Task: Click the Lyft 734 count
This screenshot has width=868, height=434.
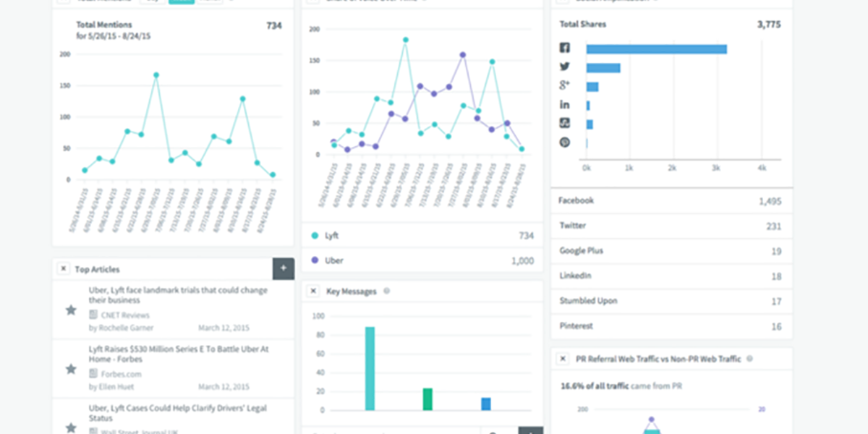Action: tap(526, 236)
